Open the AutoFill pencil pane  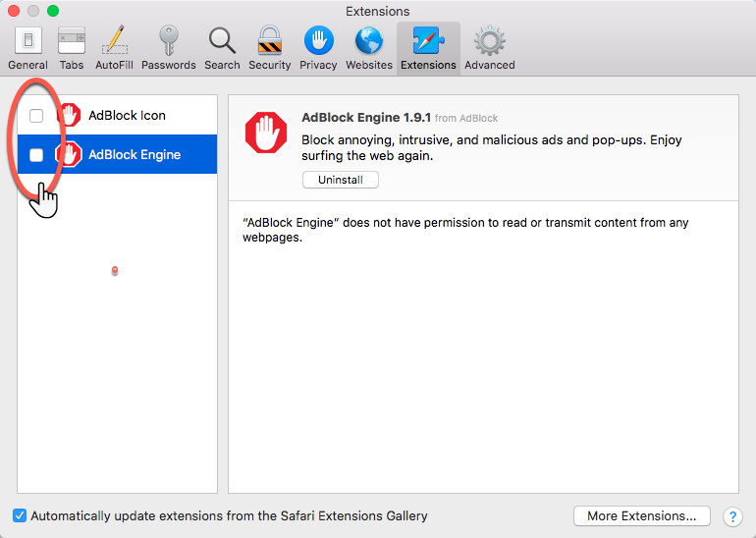114,48
